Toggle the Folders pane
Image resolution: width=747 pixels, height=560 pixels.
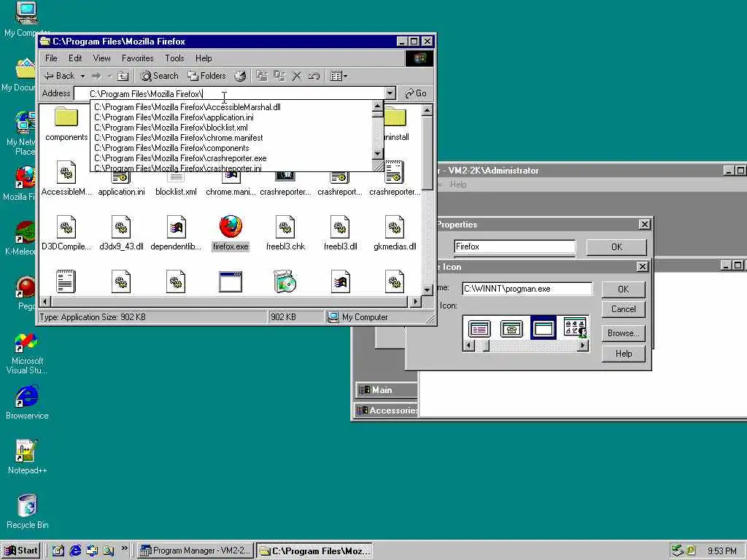click(206, 76)
